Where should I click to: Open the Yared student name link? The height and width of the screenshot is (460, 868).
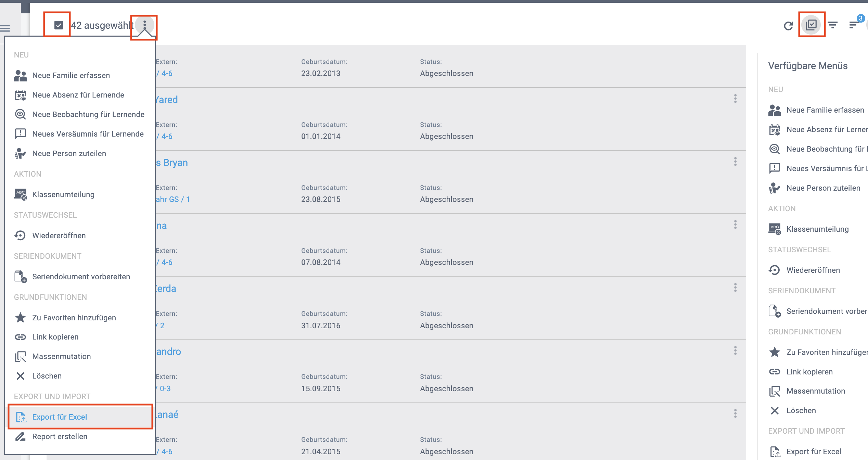(x=166, y=100)
